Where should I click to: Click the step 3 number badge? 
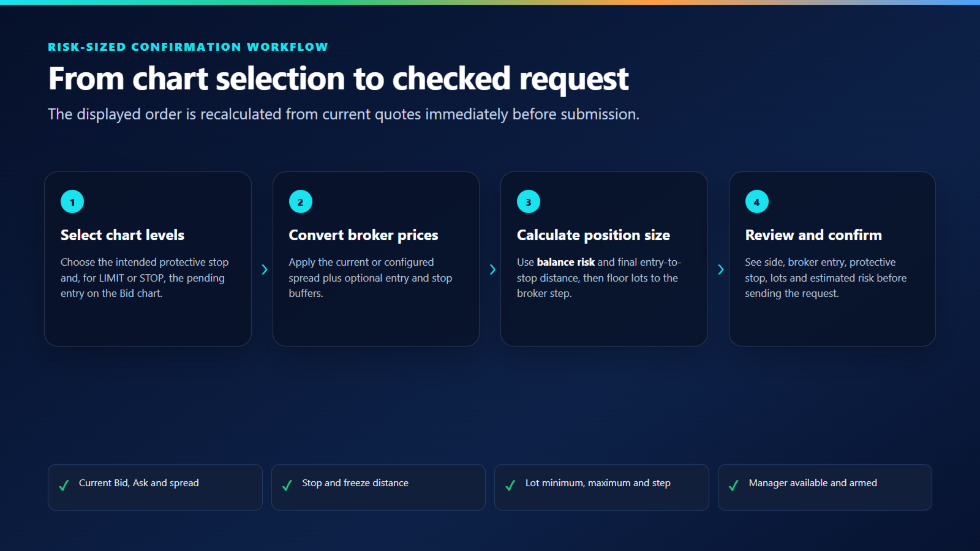click(529, 201)
